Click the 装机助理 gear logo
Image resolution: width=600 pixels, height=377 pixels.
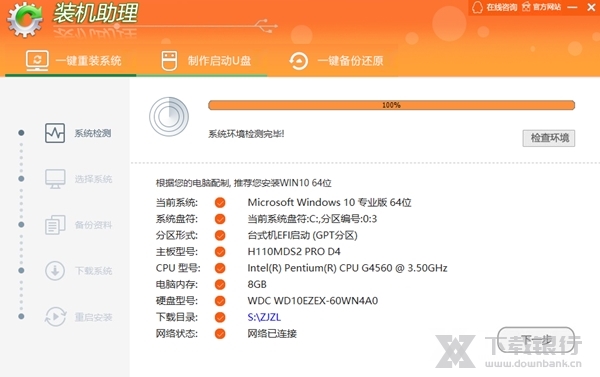[25, 19]
